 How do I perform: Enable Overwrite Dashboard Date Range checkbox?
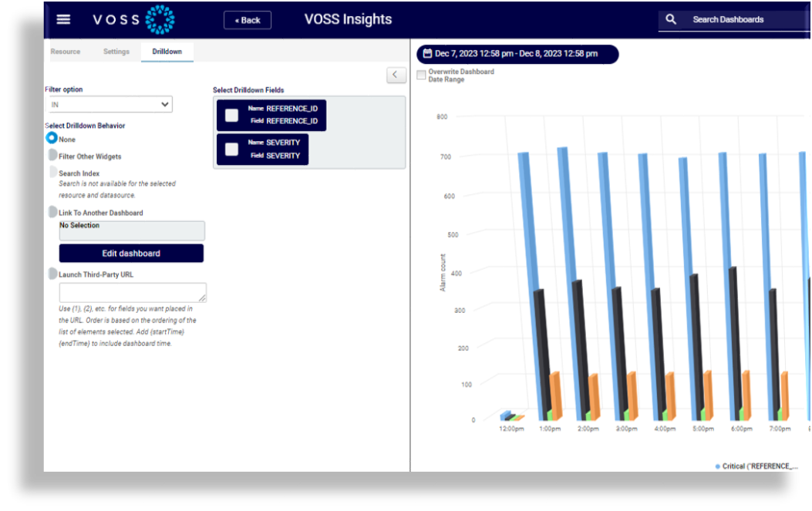[421, 75]
